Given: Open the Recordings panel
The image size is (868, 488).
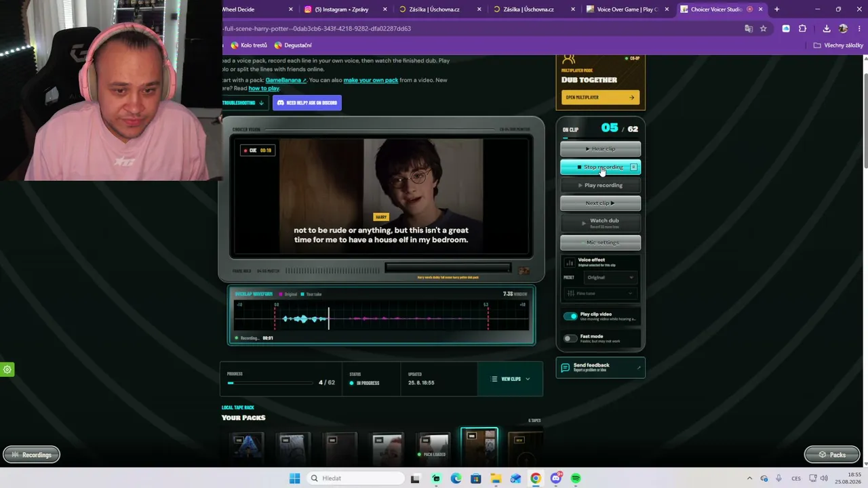Looking at the screenshot, I should (x=31, y=455).
